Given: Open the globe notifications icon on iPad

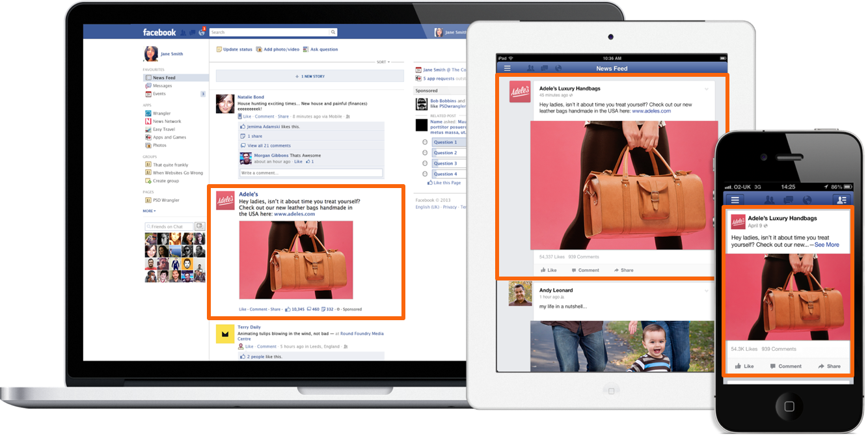Looking at the screenshot, I should pos(558,68).
